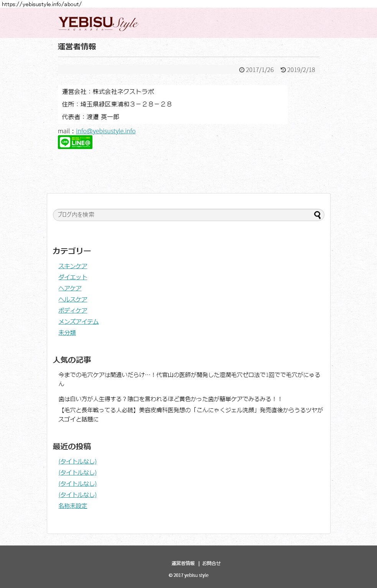
Task: Open the こんにゃくジェル洗顔 article
Action: coord(191,414)
